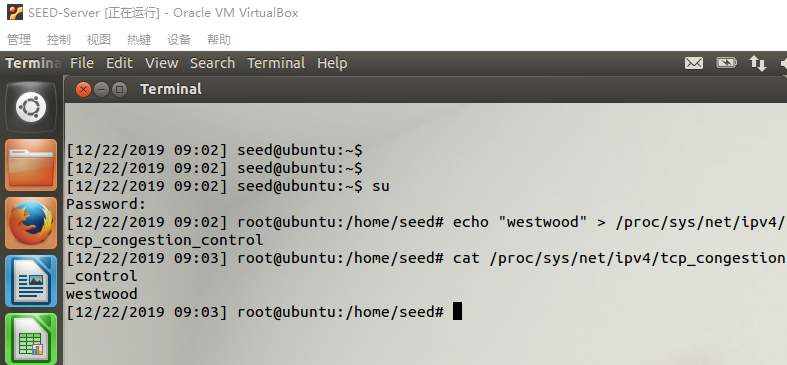Open the VirtualBox 热键 menu
This screenshot has height=365, width=787.
point(139,40)
